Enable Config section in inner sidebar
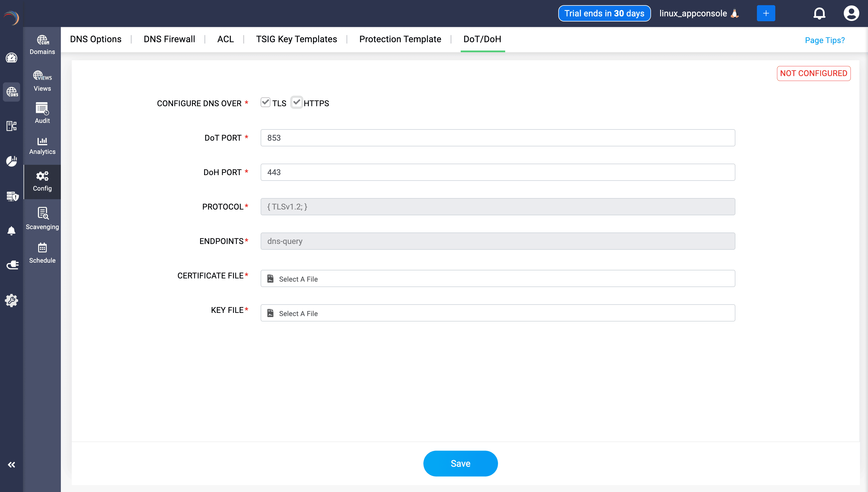 (x=42, y=182)
